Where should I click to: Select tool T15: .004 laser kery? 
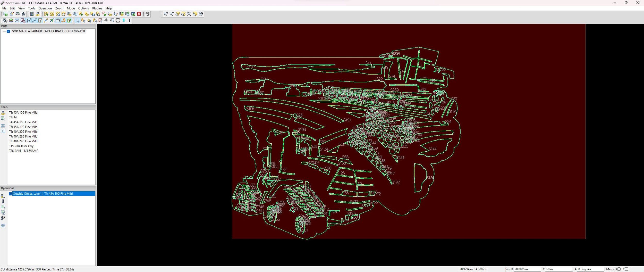21,146
